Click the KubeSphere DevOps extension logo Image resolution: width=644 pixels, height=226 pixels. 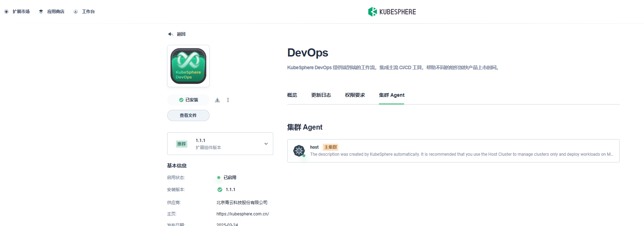click(x=188, y=66)
